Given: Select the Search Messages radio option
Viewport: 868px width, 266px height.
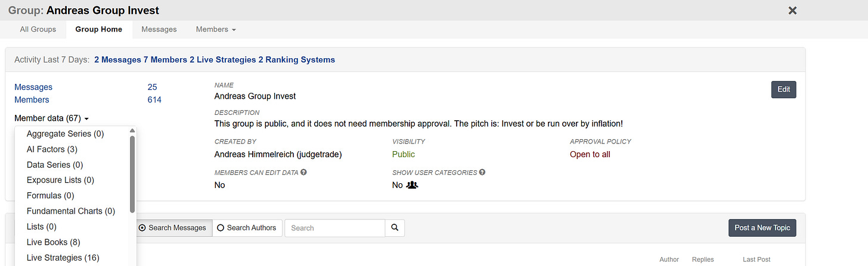Looking at the screenshot, I should [172, 228].
